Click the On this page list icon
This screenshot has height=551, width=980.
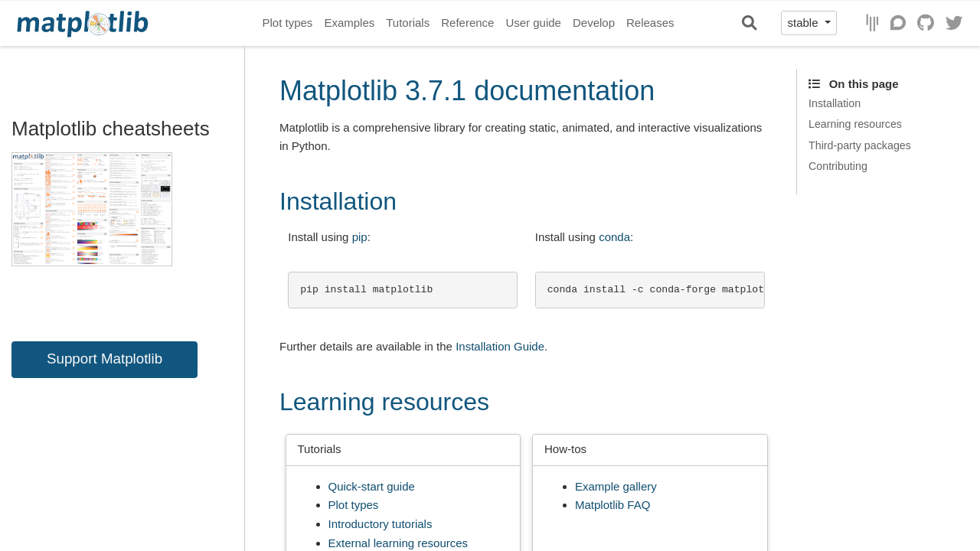click(x=814, y=84)
